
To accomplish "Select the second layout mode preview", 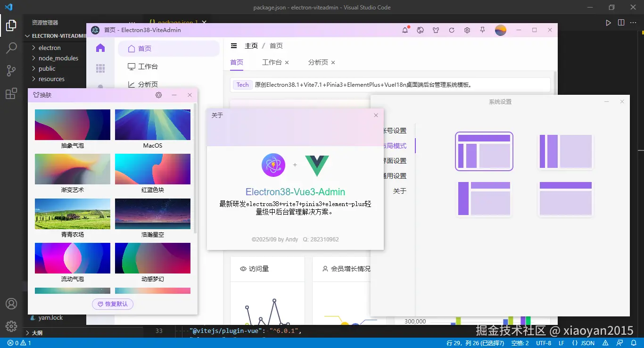I will pos(565,152).
